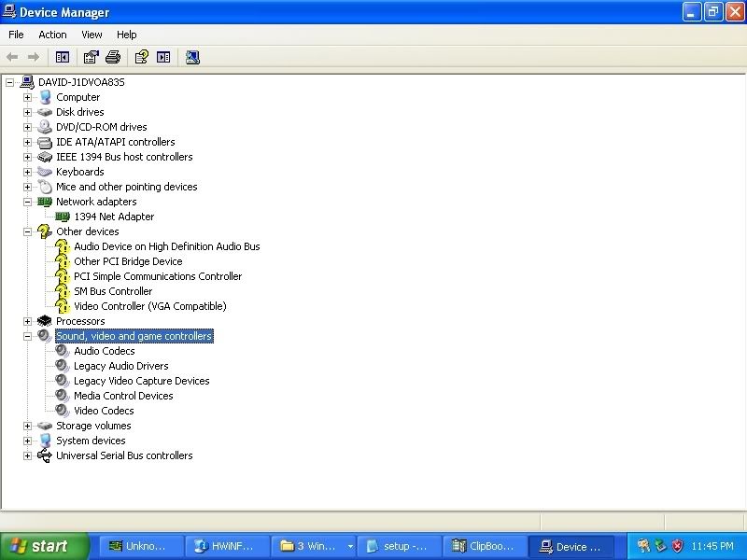Open the Action menu
The height and width of the screenshot is (560, 747).
pyautogui.click(x=52, y=35)
